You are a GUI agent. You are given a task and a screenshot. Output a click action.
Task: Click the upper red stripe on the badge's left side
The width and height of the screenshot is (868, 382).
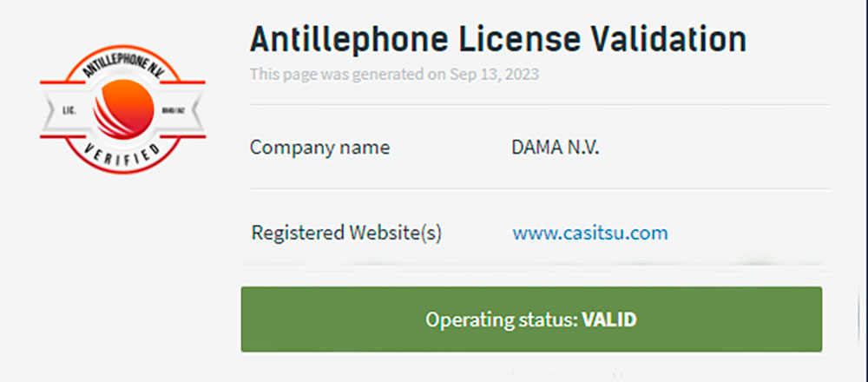click(61, 82)
